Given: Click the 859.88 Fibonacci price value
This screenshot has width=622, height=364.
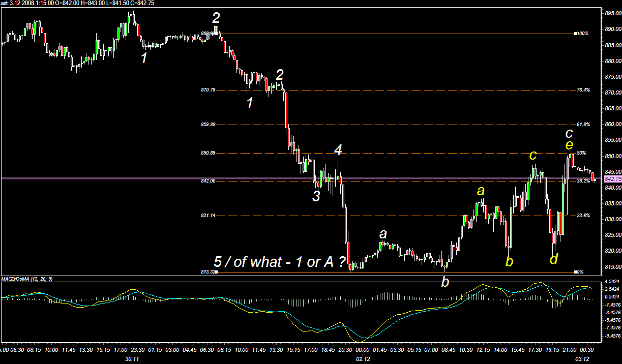Looking at the screenshot, I should [209, 124].
